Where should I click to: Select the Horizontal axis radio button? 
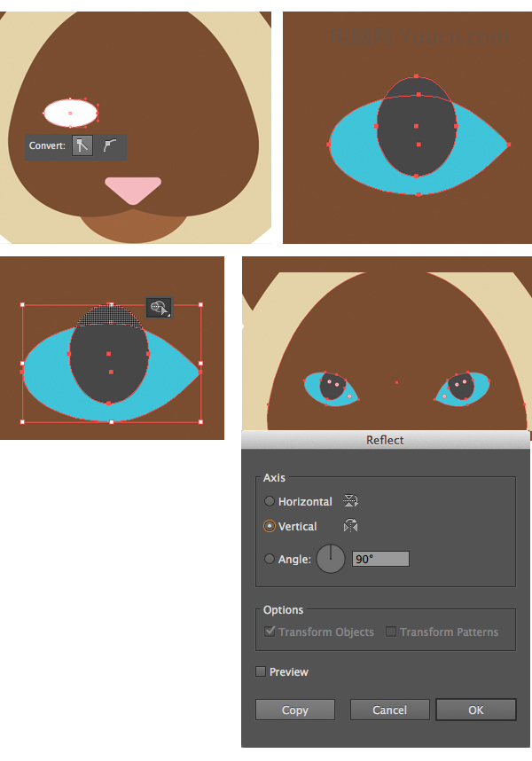coord(270,501)
